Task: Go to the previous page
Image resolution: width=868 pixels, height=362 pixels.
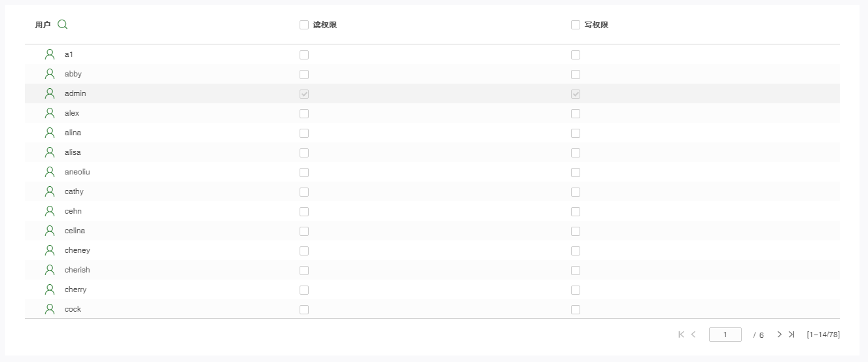Action: pyautogui.click(x=693, y=335)
